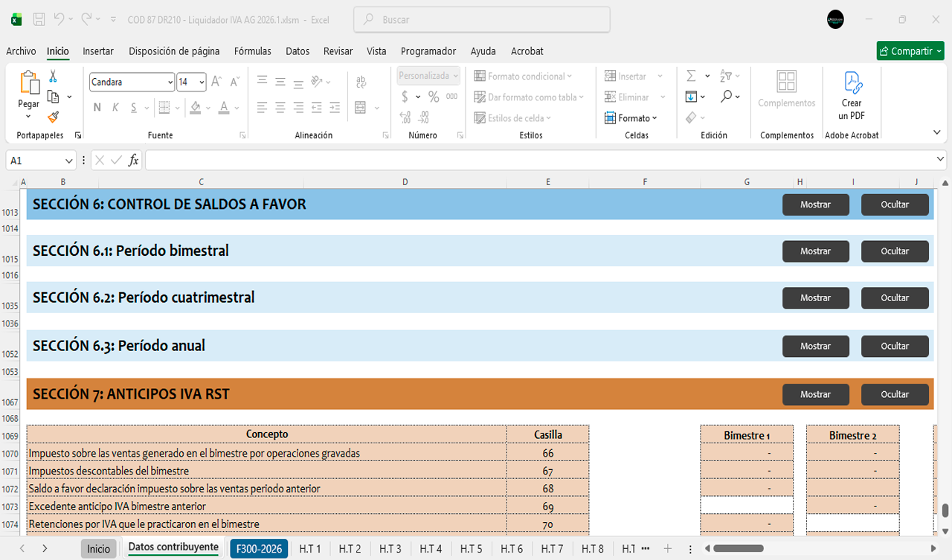The width and height of the screenshot is (952, 560).
Task: Click Mostrar for Sección 6.1 bimestral
Action: click(815, 251)
